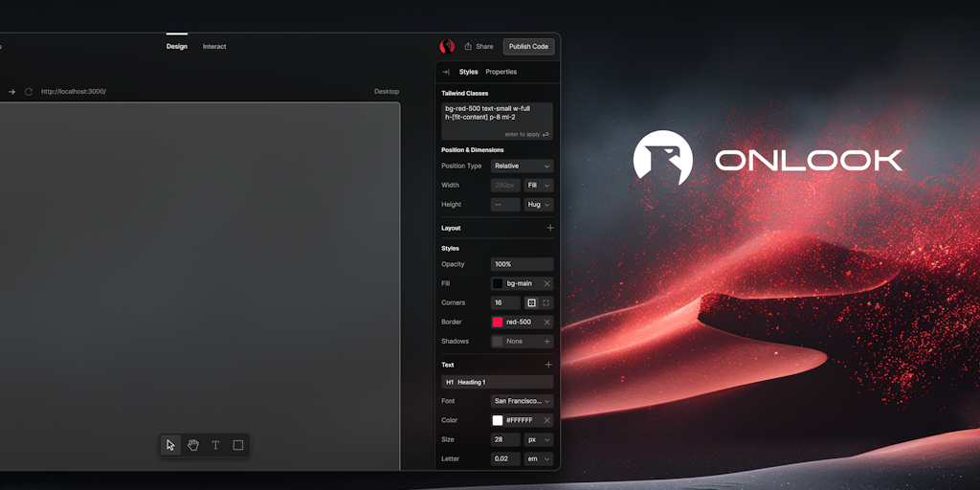Select the arrow pointer tool
The height and width of the screenshot is (490, 980).
click(170, 445)
